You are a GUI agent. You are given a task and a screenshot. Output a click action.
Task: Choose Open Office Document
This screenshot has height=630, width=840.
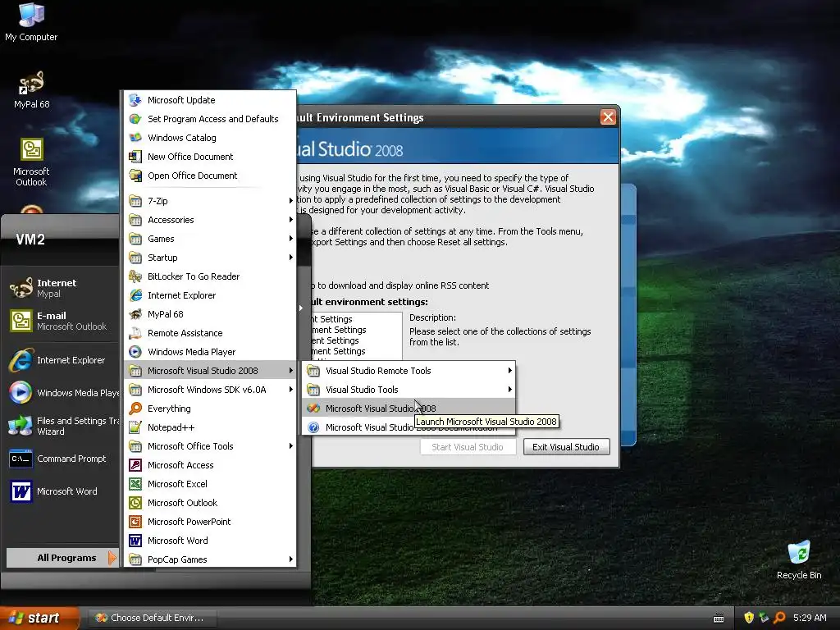pos(210,176)
